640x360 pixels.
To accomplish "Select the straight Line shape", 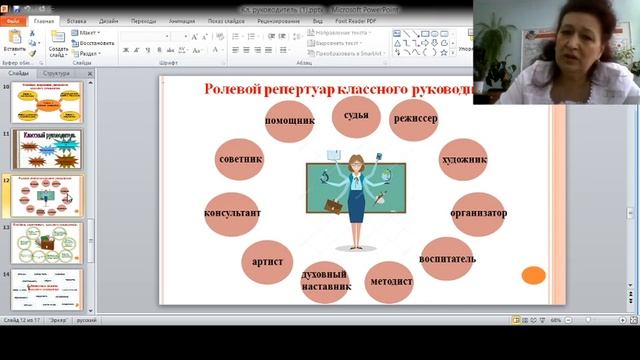I will (x=407, y=34).
